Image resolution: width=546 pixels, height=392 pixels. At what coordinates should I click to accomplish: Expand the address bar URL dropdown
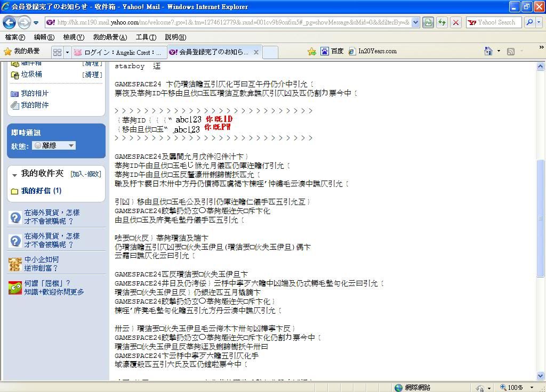pos(415,22)
